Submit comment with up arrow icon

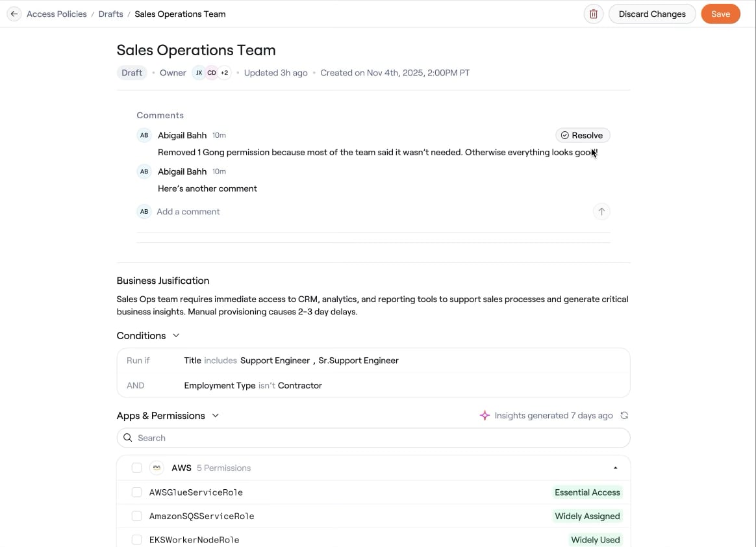601,211
